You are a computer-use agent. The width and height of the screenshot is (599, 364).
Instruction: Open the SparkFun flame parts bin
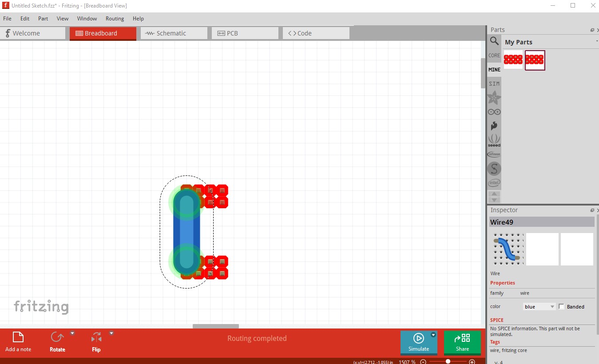click(x=494, y=126)
